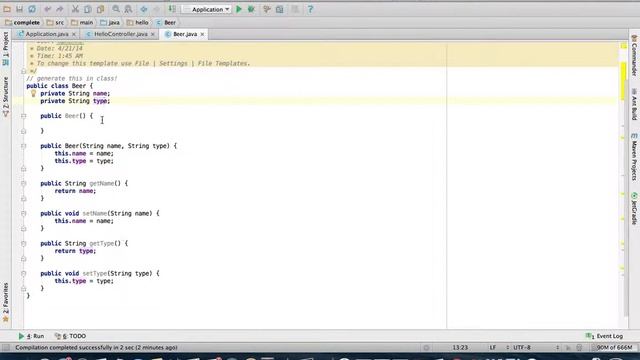Open the Structure tool window sidebar tab
The height and width of the screenshot is (360, 640).
tap(6, 97)
